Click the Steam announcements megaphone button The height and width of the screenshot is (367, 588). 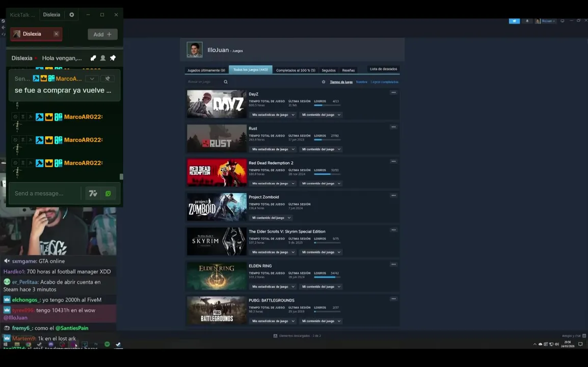[514, 21]
